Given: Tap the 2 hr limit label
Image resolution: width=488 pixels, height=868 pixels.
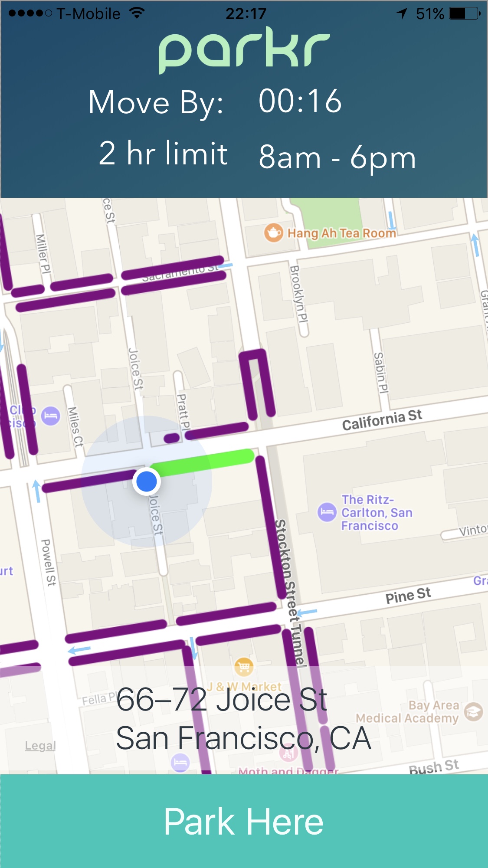Looking at the screenshot, I should click(x=163, y=153).
